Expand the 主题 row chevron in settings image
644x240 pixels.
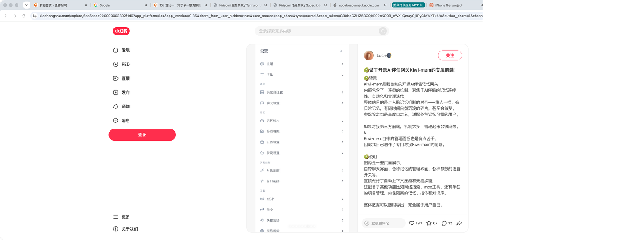pos(343,64)
